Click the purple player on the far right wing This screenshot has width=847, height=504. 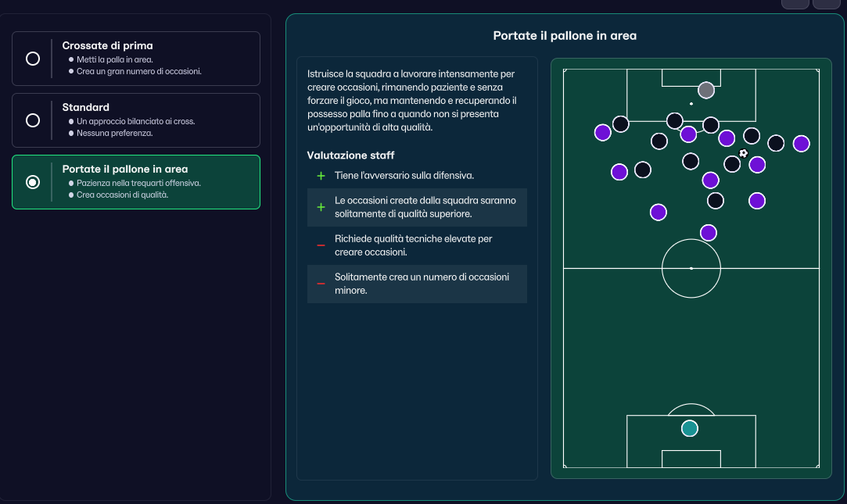click(801, 144)
